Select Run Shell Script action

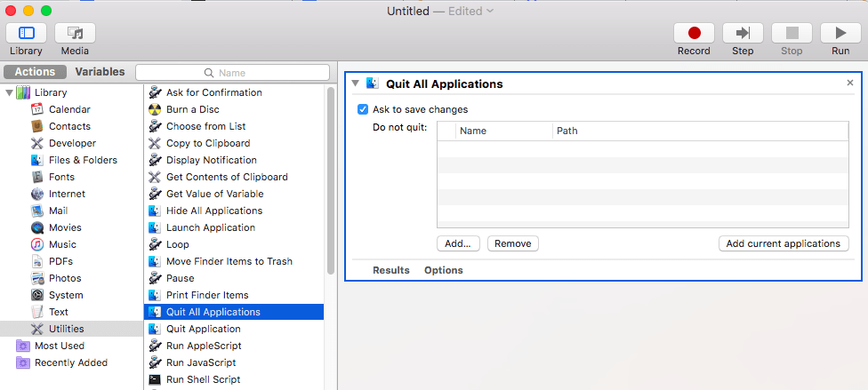click(203, 379)
